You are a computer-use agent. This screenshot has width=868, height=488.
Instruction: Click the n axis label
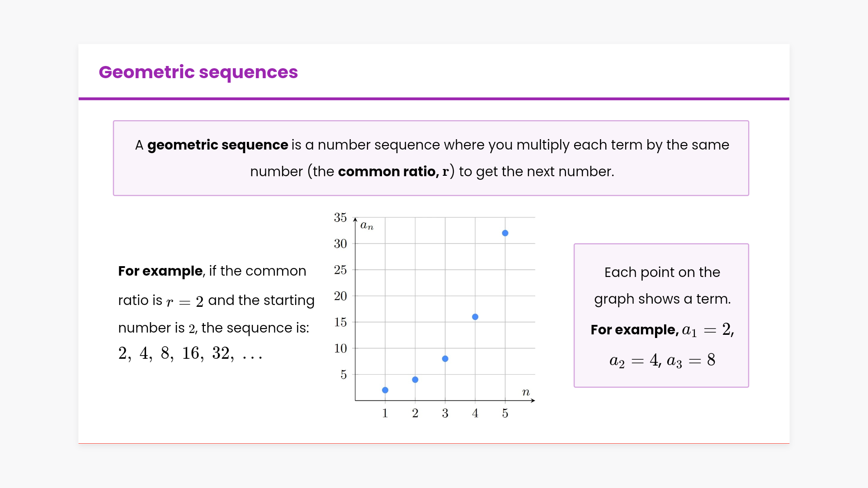point(526,392)
